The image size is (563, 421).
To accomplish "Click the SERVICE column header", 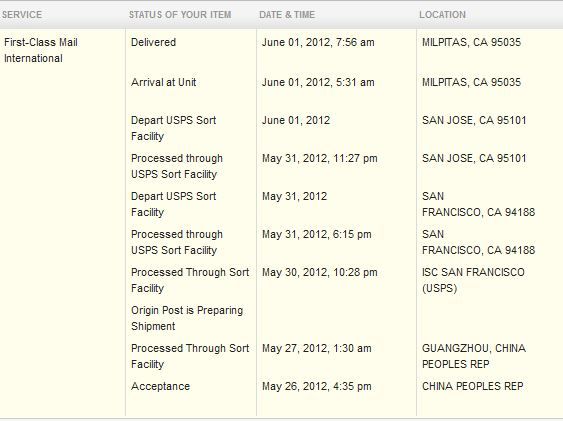I will click(x=22, y=15).
